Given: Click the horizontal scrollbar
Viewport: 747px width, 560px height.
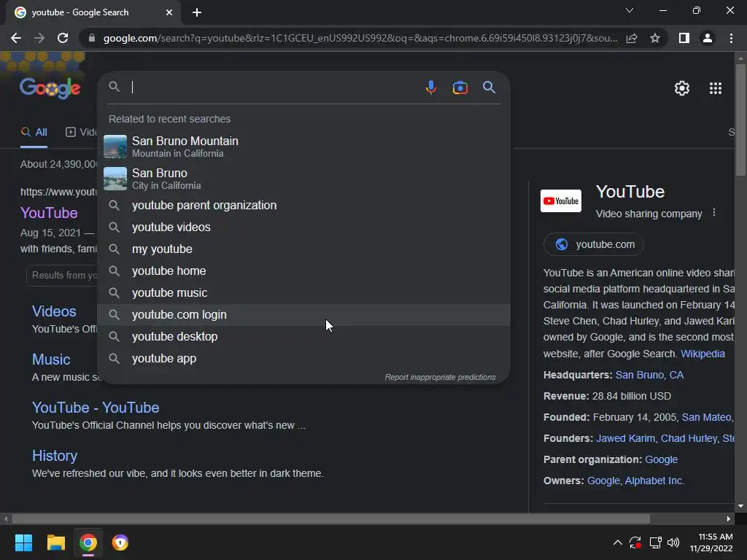Looking at the screenshot, I should click(x=330, y=518).
